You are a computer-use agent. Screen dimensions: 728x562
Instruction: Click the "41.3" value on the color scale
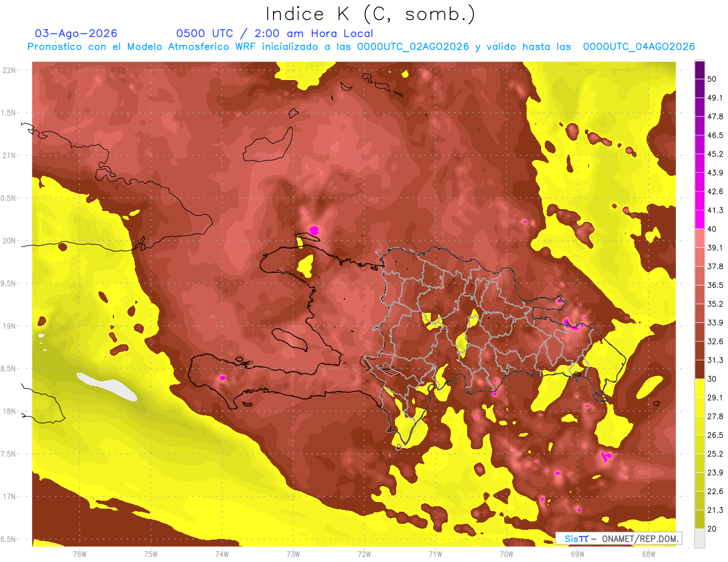(715, 210)
